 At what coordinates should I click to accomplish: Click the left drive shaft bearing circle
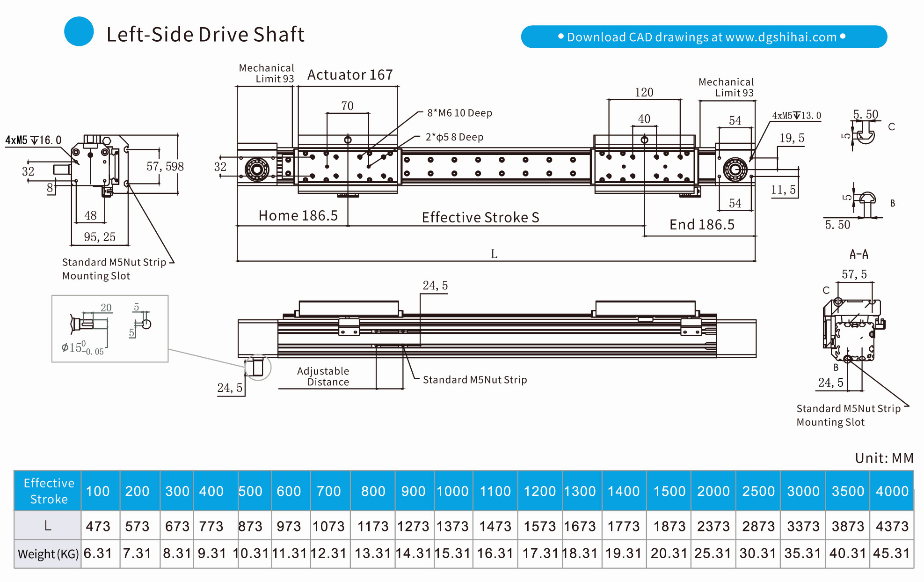[257, 169]
